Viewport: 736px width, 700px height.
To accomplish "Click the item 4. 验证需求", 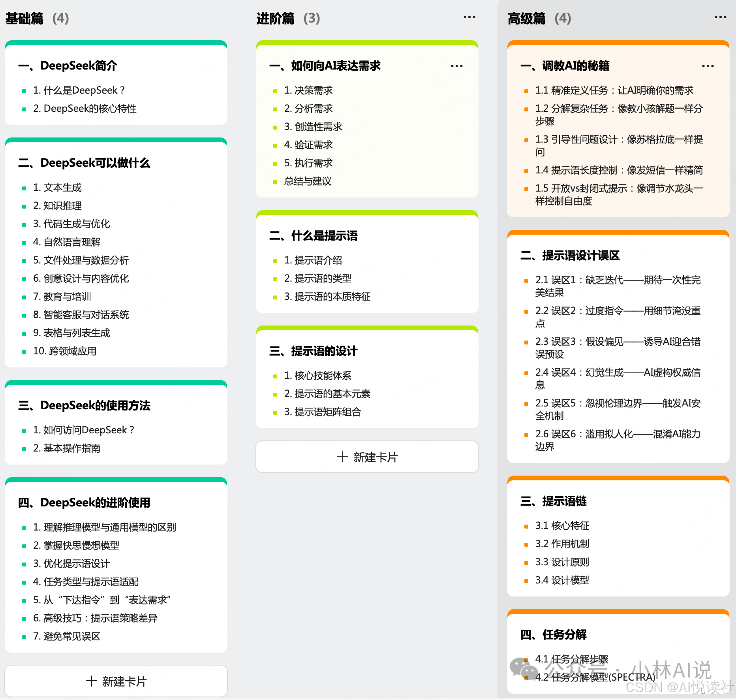I will (308, 145).
